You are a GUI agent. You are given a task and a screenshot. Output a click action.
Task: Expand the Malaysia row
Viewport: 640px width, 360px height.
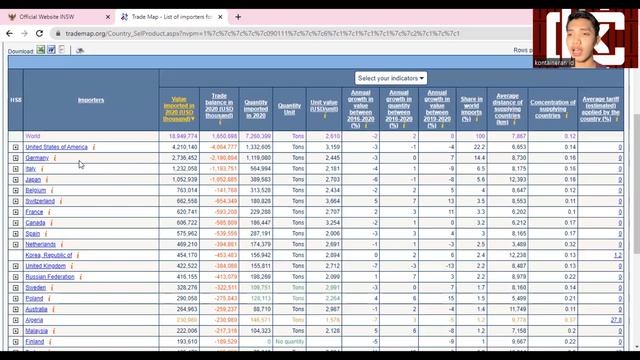click(16, 331)
